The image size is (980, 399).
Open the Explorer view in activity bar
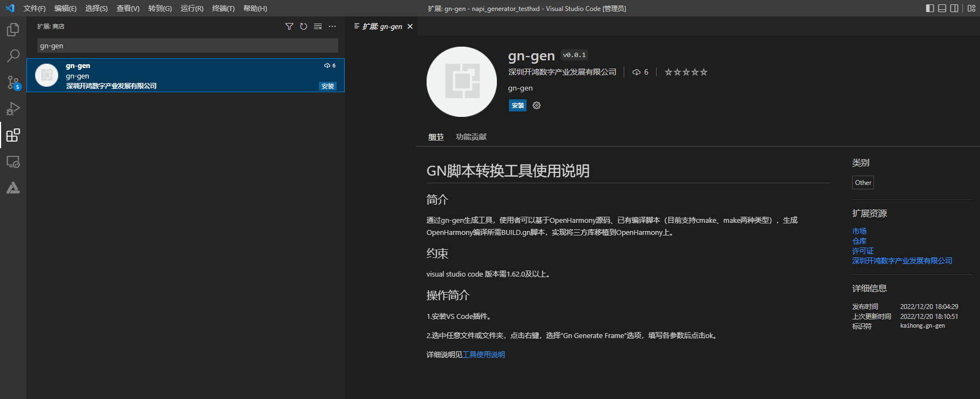point(13,30)
